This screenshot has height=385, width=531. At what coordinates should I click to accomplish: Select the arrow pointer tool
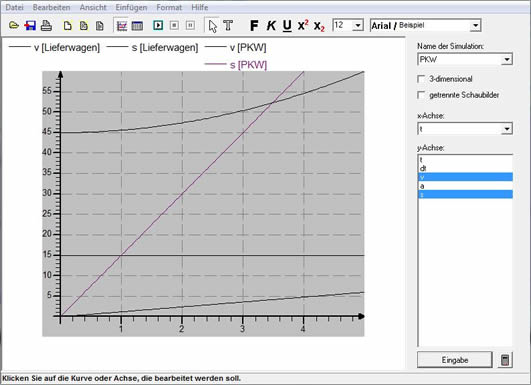(212, 26)
